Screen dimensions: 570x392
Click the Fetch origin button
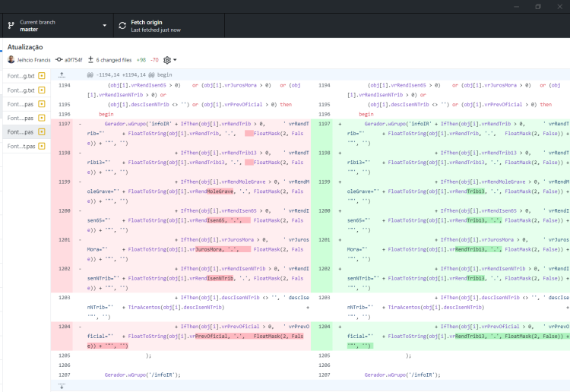pos(169,26)
